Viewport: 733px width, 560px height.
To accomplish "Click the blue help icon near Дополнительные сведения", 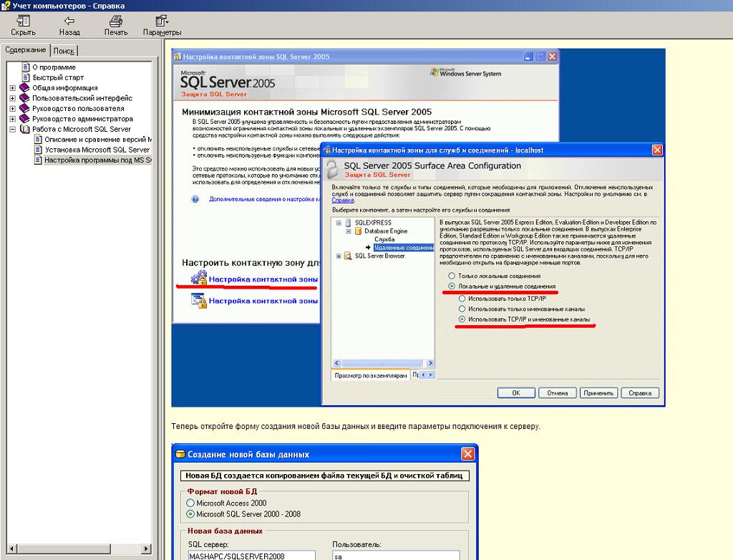I will point(195,200).
